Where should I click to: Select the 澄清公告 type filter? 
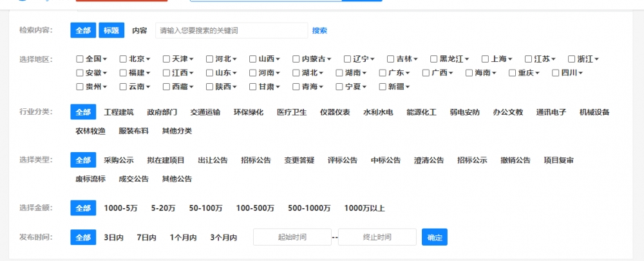(x=429, y=160)
